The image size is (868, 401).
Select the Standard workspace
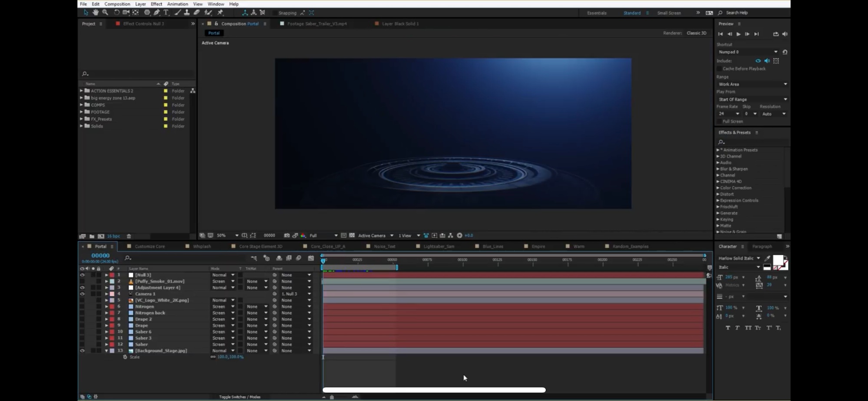(632, 13)
